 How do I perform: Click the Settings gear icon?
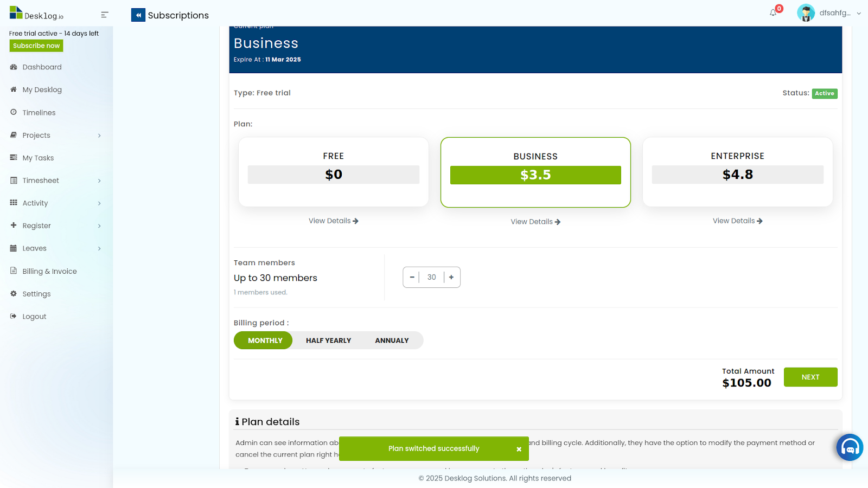(x=14, y=293)
